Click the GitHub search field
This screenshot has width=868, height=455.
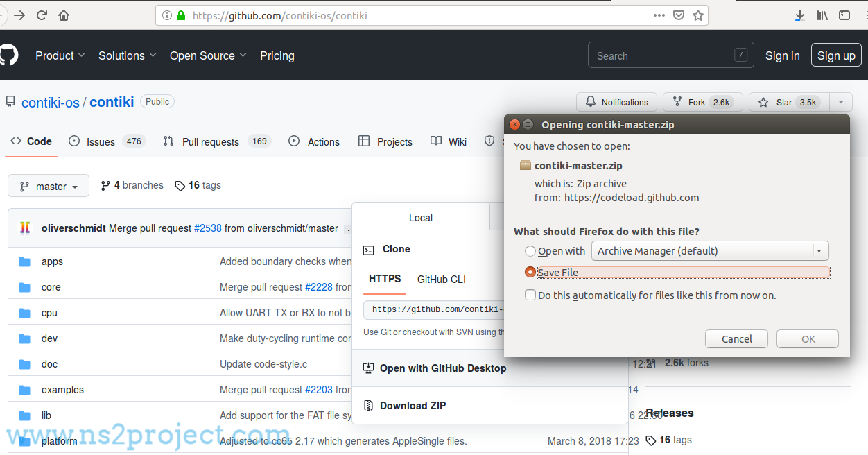tap(671, 55)
